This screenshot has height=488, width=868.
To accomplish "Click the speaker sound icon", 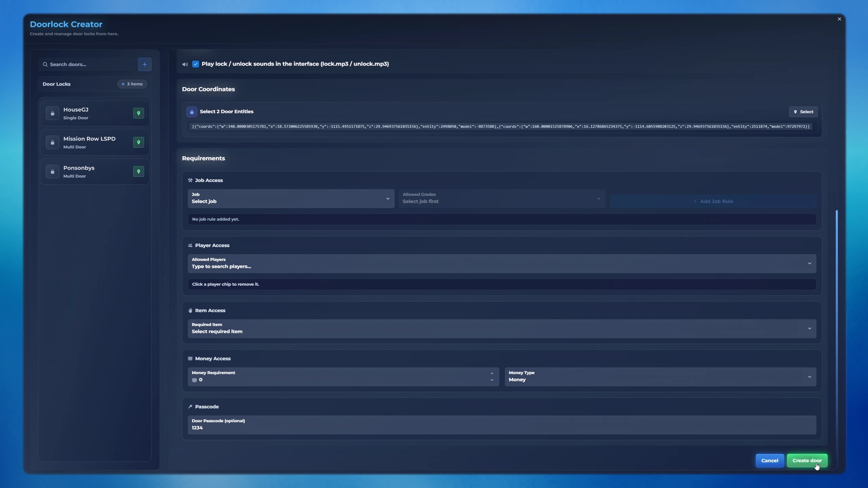I will point(185,64).
